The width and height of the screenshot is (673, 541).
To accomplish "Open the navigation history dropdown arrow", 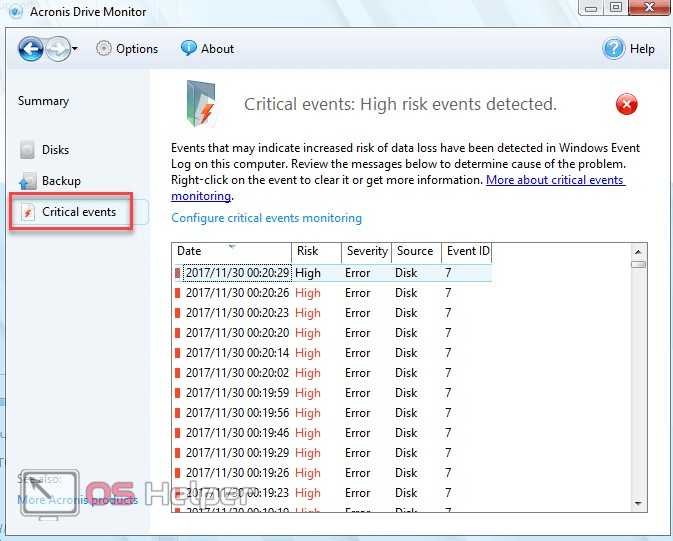I will click(75, 49).
